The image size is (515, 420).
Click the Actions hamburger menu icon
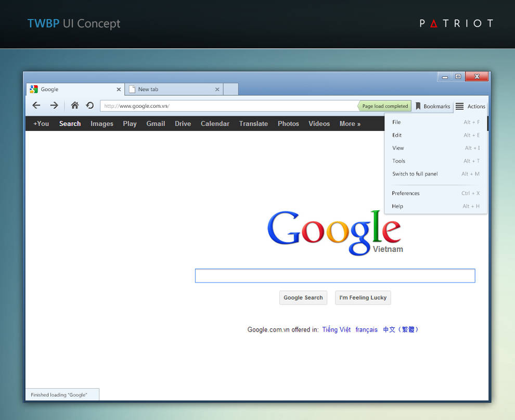pyautogui.click(x=459, y=106)
